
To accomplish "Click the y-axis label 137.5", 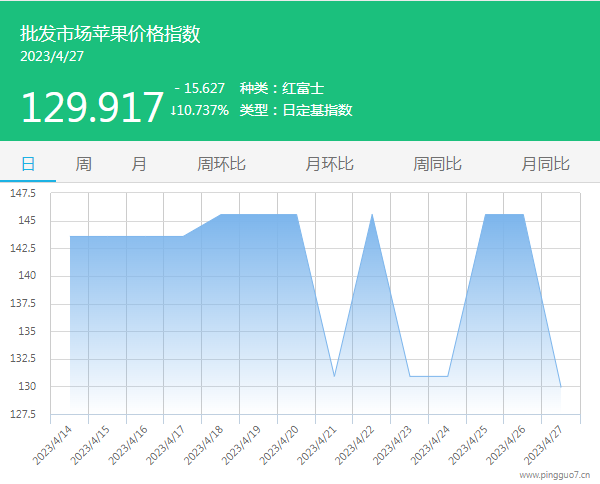I will point(23,304).
